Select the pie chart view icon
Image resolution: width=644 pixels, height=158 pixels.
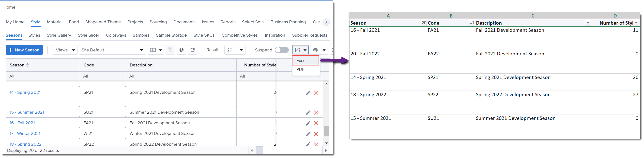tap(181, 50)
